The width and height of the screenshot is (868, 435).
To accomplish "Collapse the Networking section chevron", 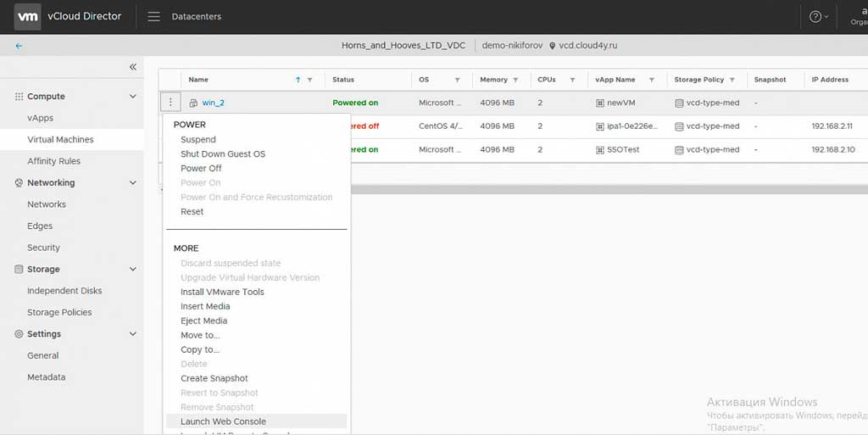I will tap(133, 182).
